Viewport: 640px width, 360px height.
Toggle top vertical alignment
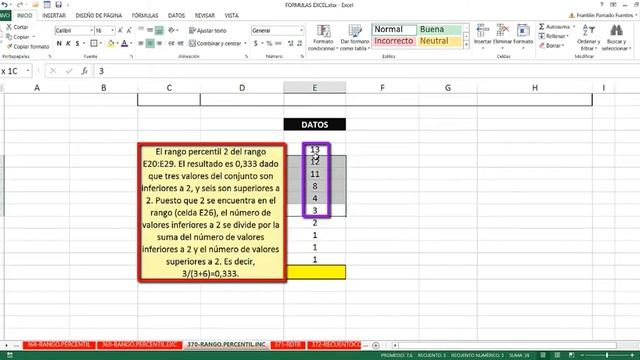click(x=141, y=30)
